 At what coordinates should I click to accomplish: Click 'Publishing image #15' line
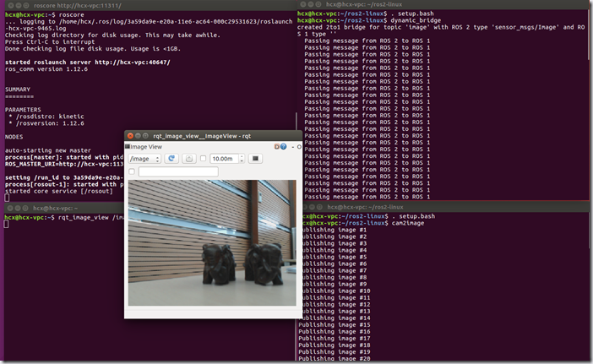coord(335,324)
